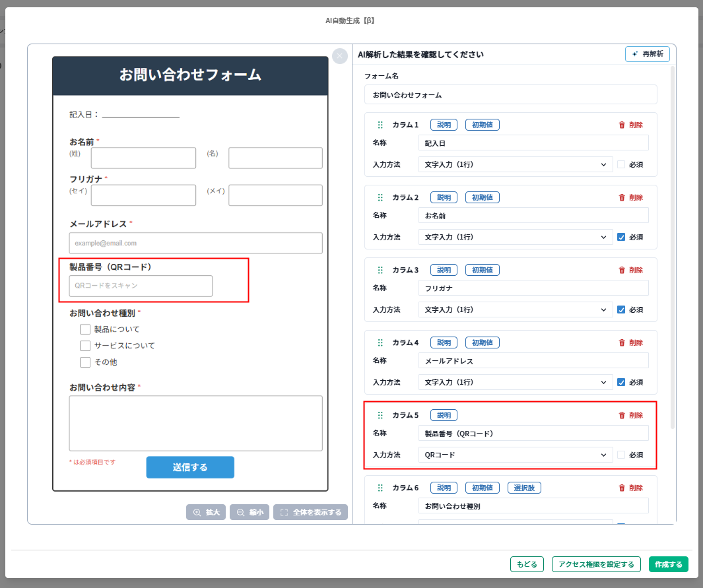Viewport: 703px width, 588px height.
Task: Expand the QRコード input method dropdown
Action: click(x=516, y=455)
